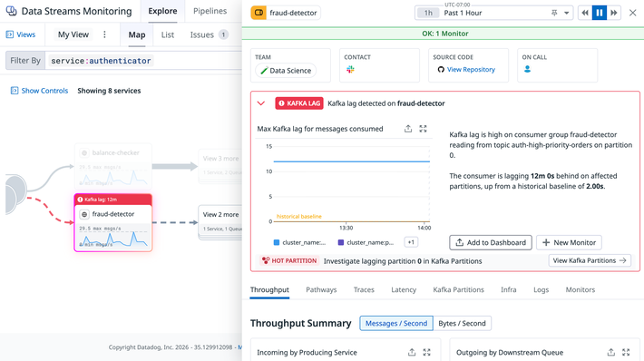
Task: Click the Slack contact icon
Action: 350,70
